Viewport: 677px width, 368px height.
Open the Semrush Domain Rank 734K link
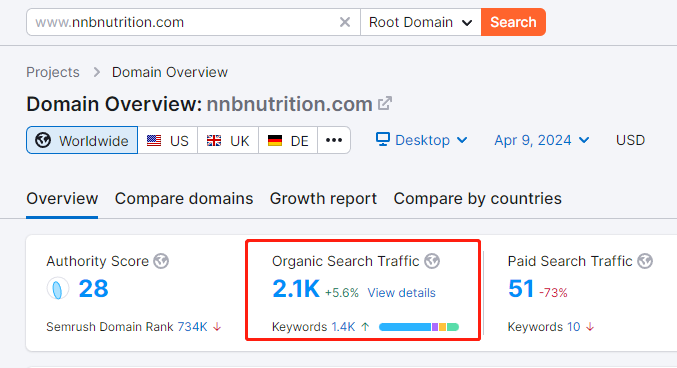[193, 327]
